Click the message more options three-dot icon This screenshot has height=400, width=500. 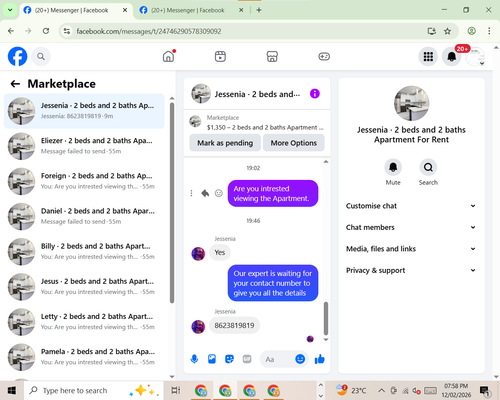coord(191,193)
